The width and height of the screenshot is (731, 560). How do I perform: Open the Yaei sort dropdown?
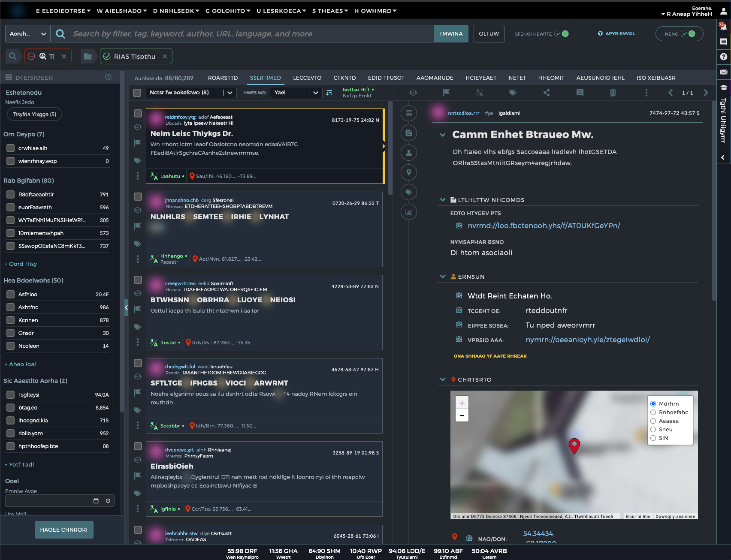click(296, 93)
